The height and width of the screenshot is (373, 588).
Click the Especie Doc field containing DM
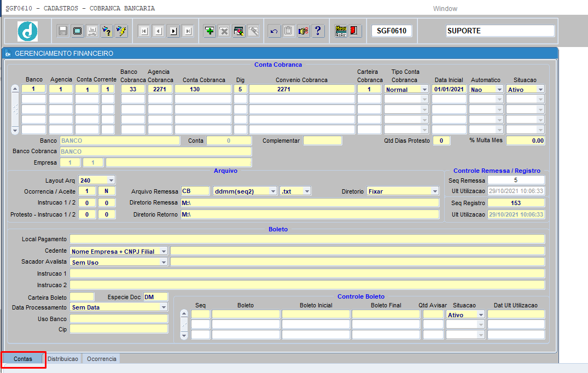coord(156,297)
